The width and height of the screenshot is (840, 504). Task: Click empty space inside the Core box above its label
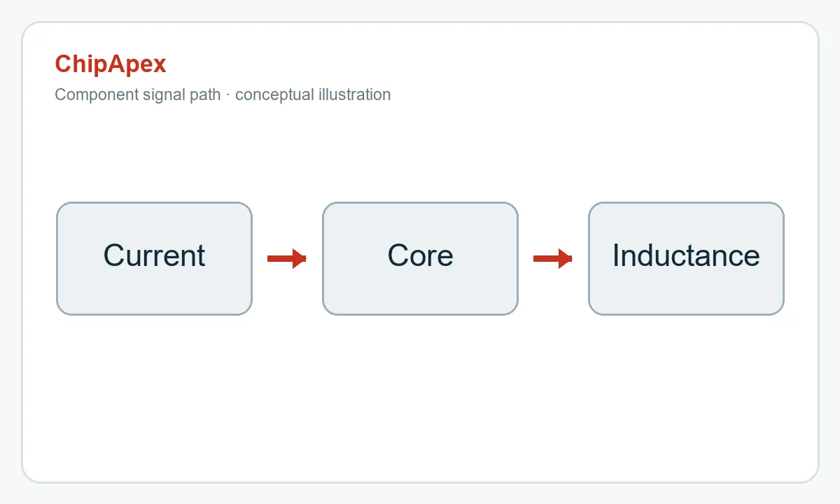click(420, 220)
